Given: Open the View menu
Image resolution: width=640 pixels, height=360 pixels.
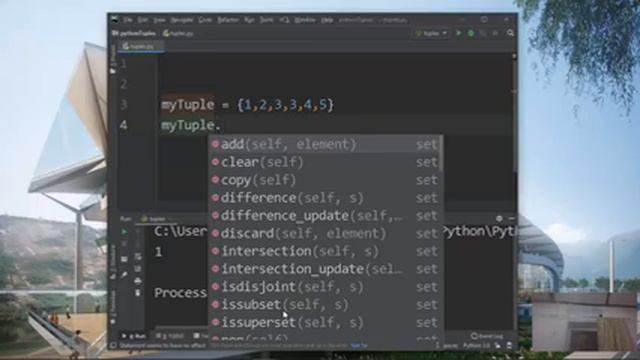Looking at the screenshot, I should pyautogui.click(x=159, y=20).
